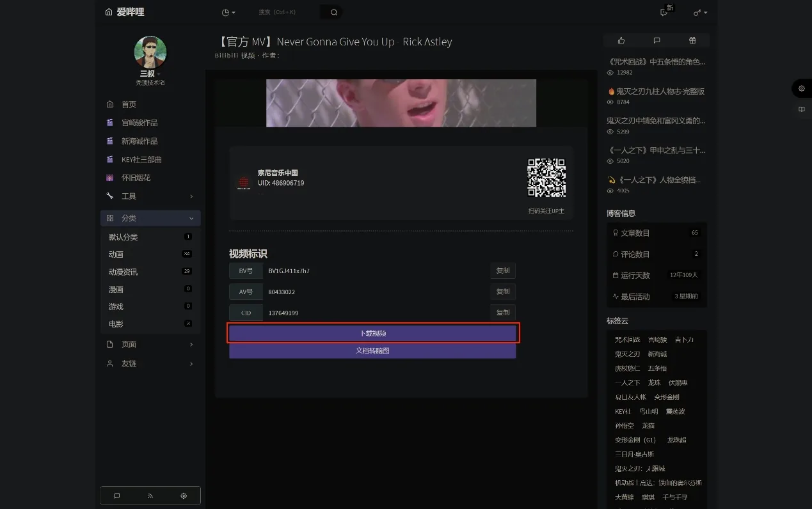This screenshot has width=812, height=509.
Task: Switch to the thumbs-up popular tab
Action: (621, 40)
